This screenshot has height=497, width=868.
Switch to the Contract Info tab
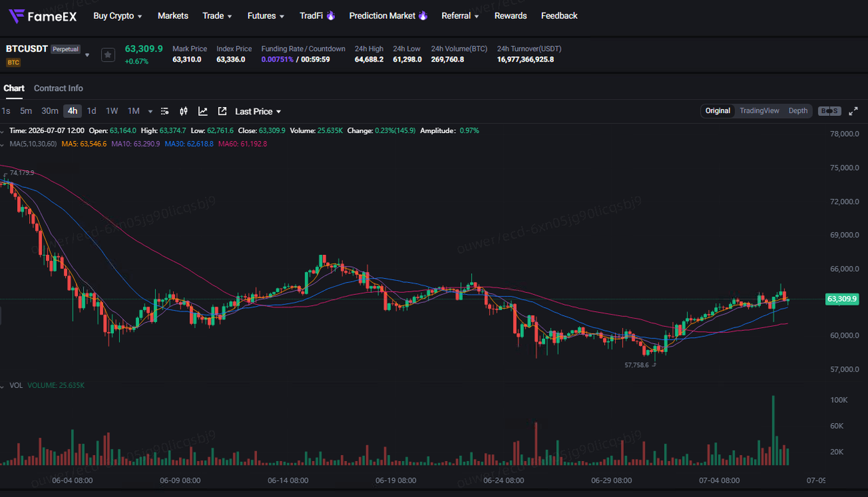click(58, 88)
